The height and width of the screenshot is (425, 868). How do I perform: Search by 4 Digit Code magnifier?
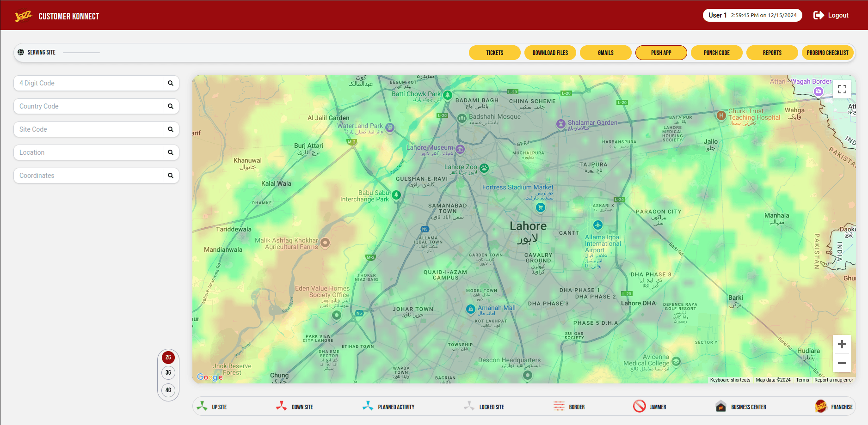click(171, 83)
